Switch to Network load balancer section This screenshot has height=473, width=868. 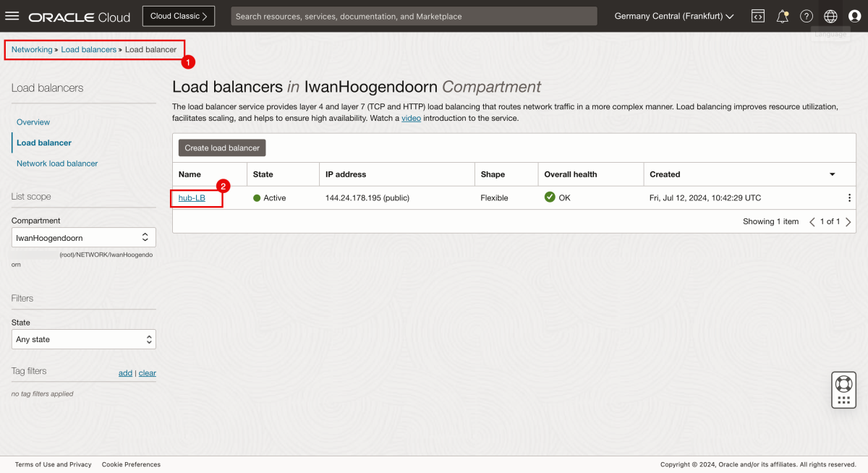56,163
